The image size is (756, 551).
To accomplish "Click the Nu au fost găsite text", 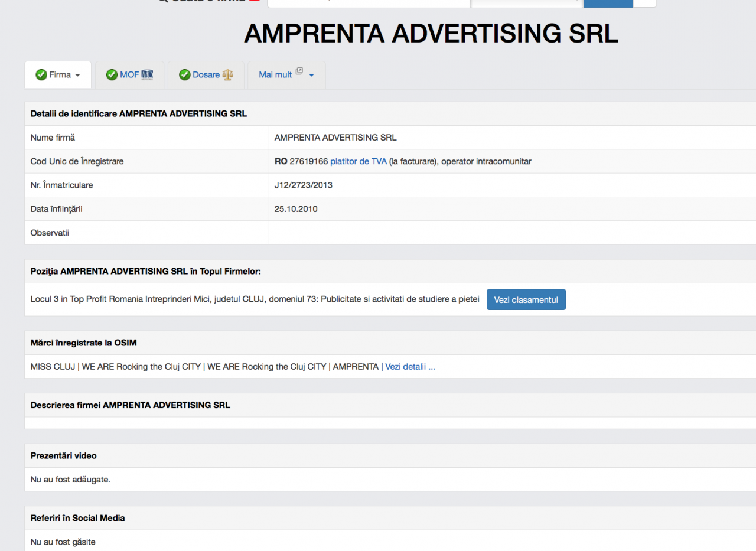I will [63, 542].
